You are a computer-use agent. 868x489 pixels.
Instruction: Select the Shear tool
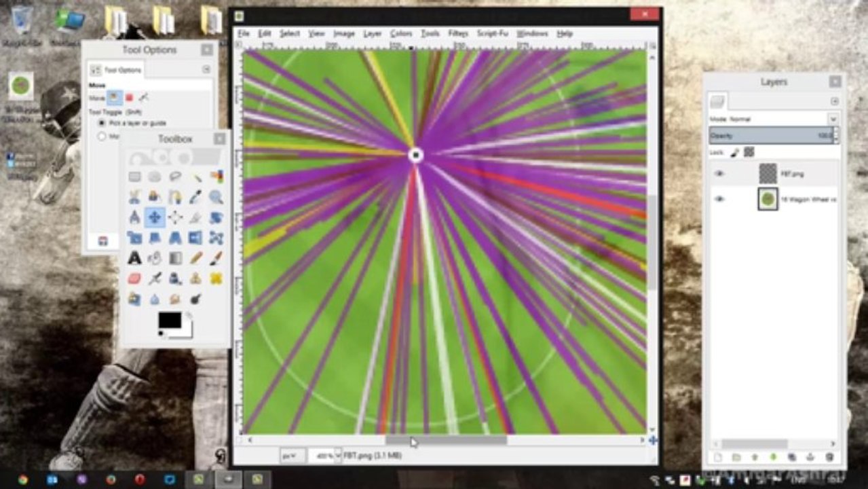pyautogui.click(x=155, y=238)
